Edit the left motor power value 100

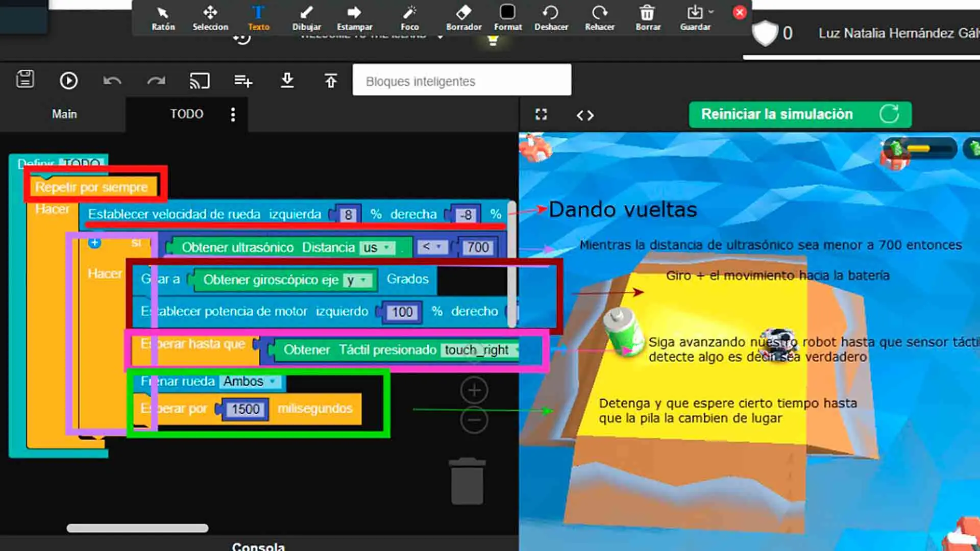(x=402, y=312)
